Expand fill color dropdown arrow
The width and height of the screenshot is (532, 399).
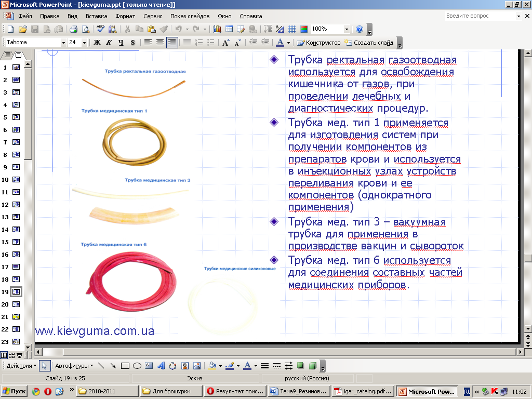(220, 366)
